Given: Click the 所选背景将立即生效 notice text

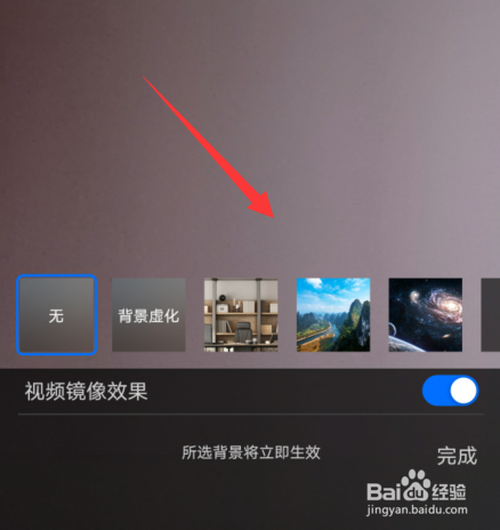Looking at the screenshot, I should [x=251, y=452].
